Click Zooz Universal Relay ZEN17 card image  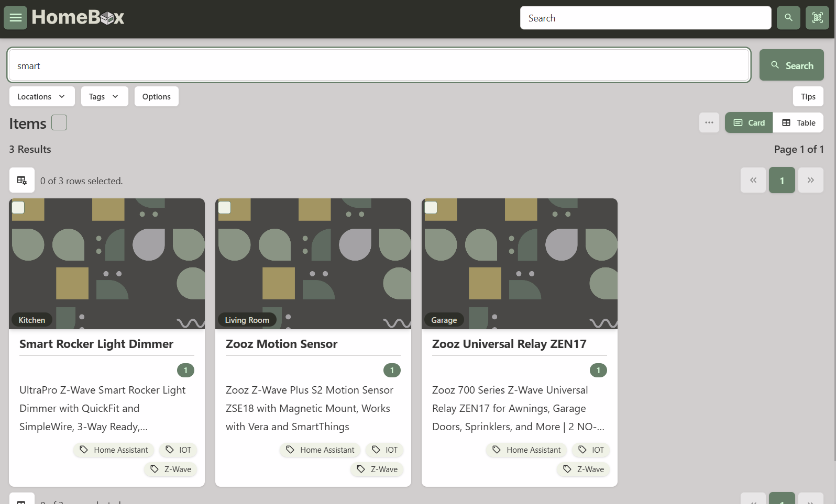pos(520,264)
